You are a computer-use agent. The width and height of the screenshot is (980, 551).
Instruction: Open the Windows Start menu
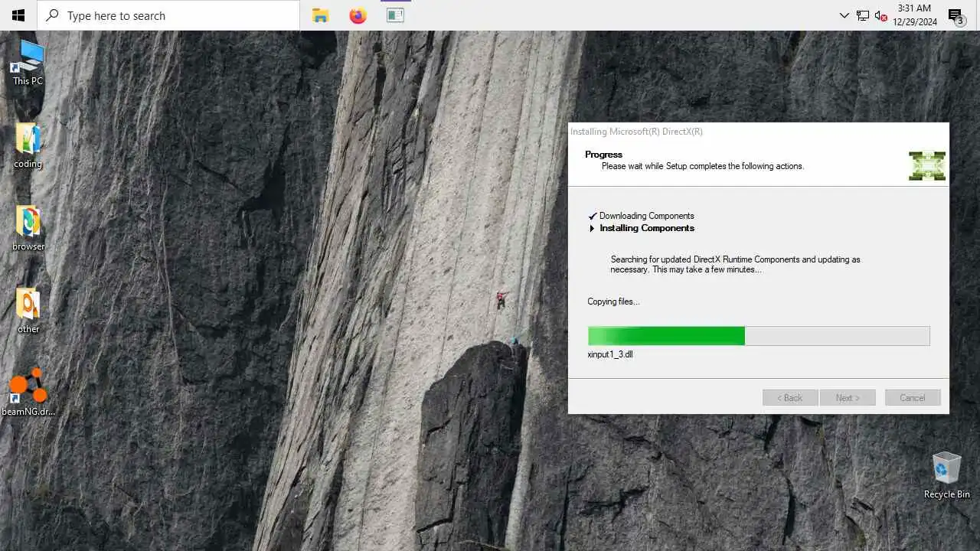pyautogui.click(x=18, y=15)
